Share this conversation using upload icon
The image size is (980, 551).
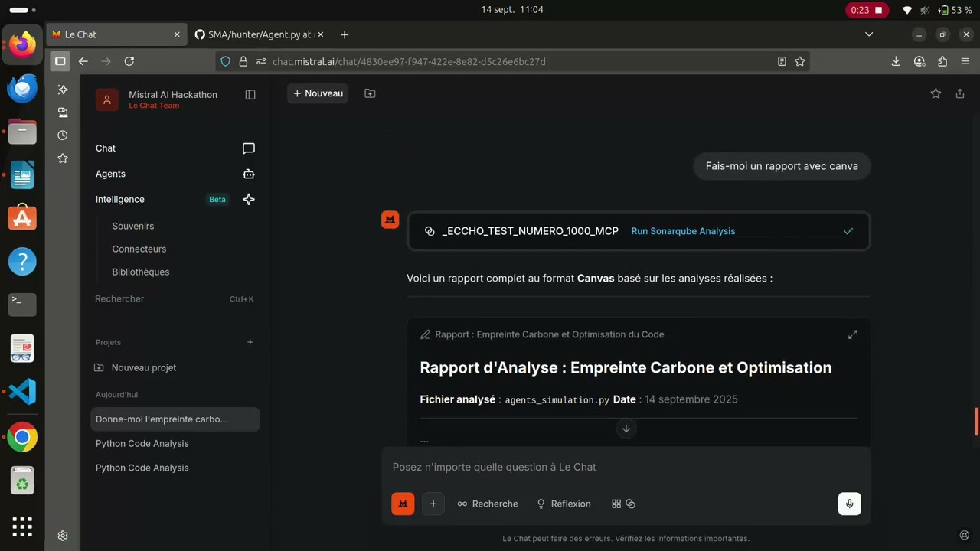click(x=960, y=93)
